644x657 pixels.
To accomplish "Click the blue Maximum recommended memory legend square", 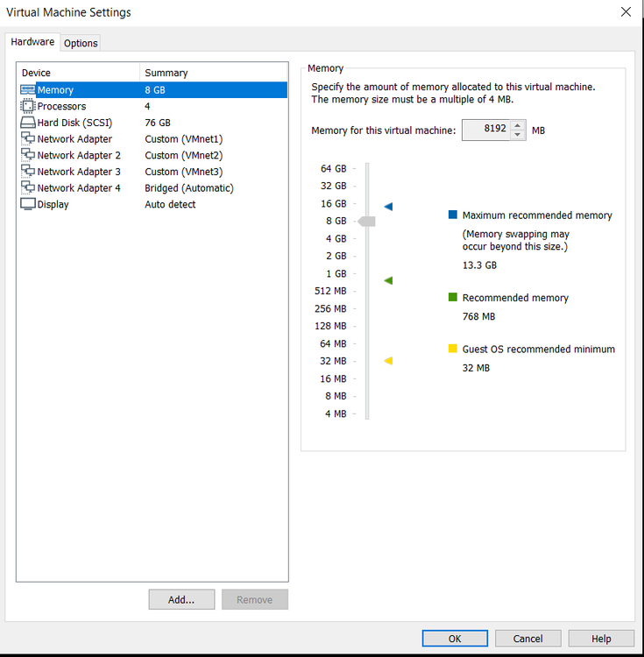I will (452, 215).
